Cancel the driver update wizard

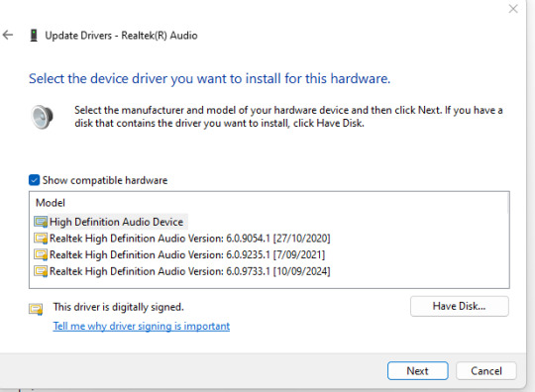pos(486,371)
